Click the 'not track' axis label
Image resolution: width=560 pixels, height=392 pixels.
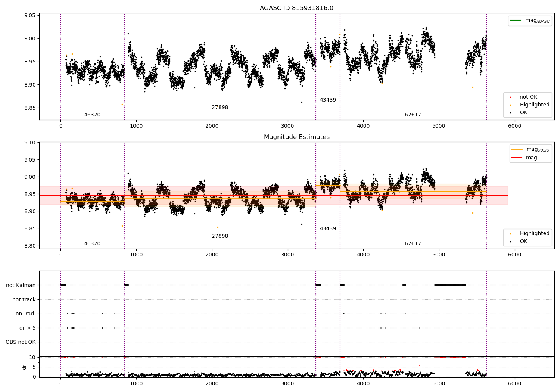pyautogui.click(x=24, y=300)
